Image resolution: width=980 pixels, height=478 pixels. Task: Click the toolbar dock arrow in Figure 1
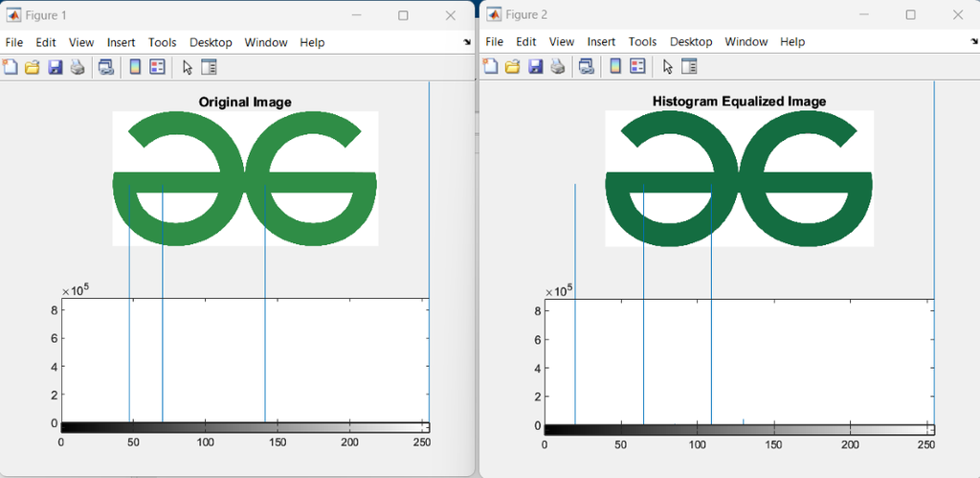click(x=467, y=42)
